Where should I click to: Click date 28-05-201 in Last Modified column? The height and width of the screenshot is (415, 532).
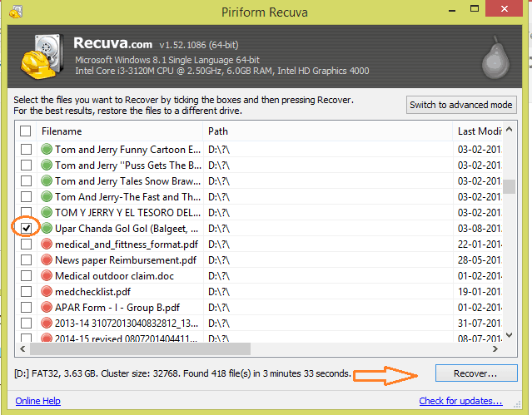click(x=480, y=260)
